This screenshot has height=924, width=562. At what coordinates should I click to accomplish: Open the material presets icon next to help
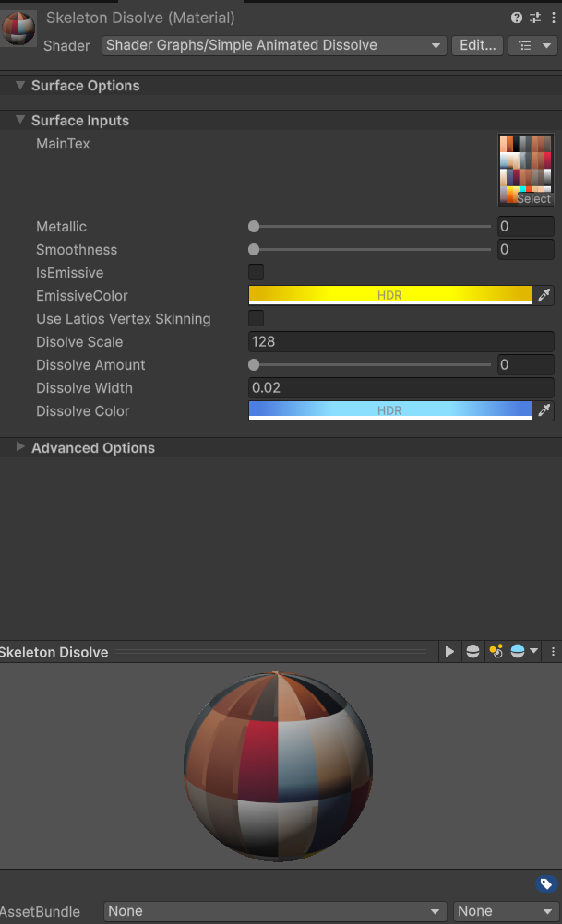pyautogui.click(x=533, y=18)
